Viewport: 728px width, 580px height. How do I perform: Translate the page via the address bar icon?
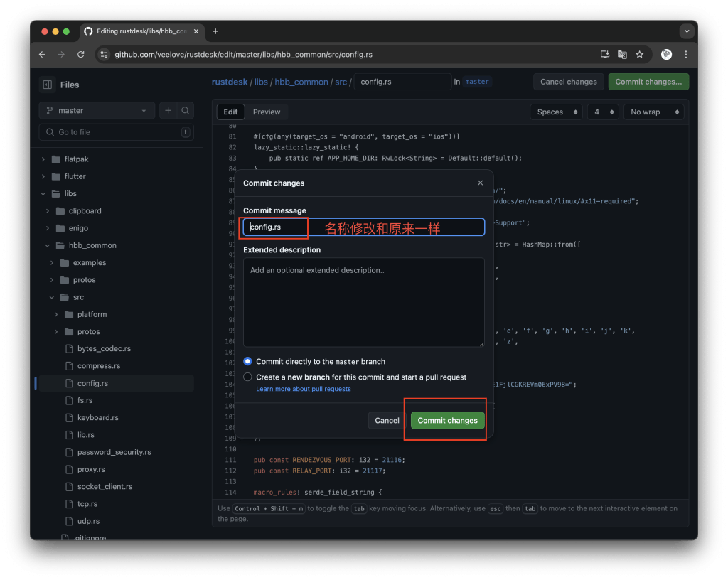click(622, 54)
